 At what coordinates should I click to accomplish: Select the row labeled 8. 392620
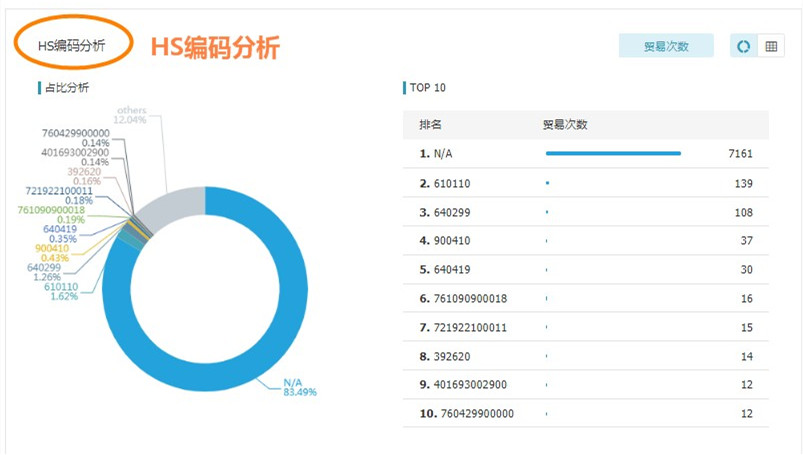[x=586, y=356]
